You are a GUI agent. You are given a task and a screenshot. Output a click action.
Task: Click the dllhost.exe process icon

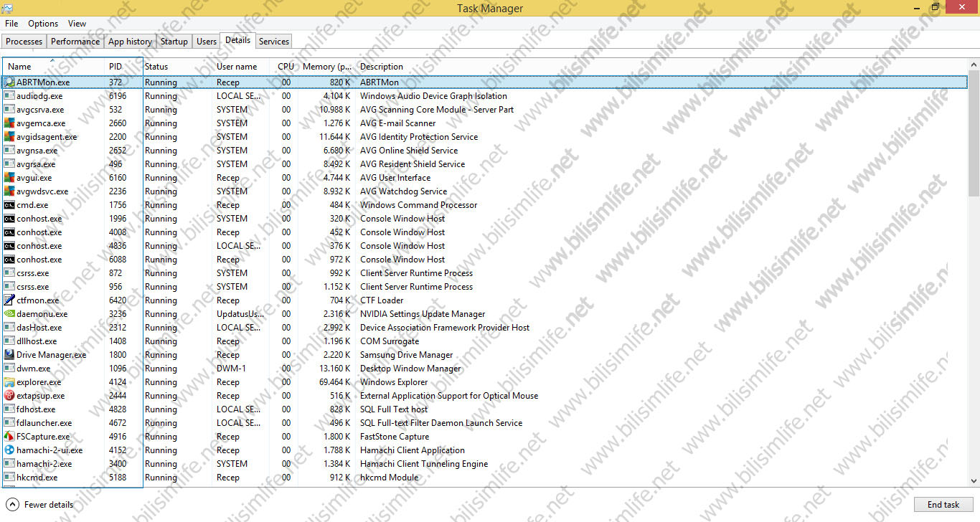pyautogui.click(x=9, y=341)
